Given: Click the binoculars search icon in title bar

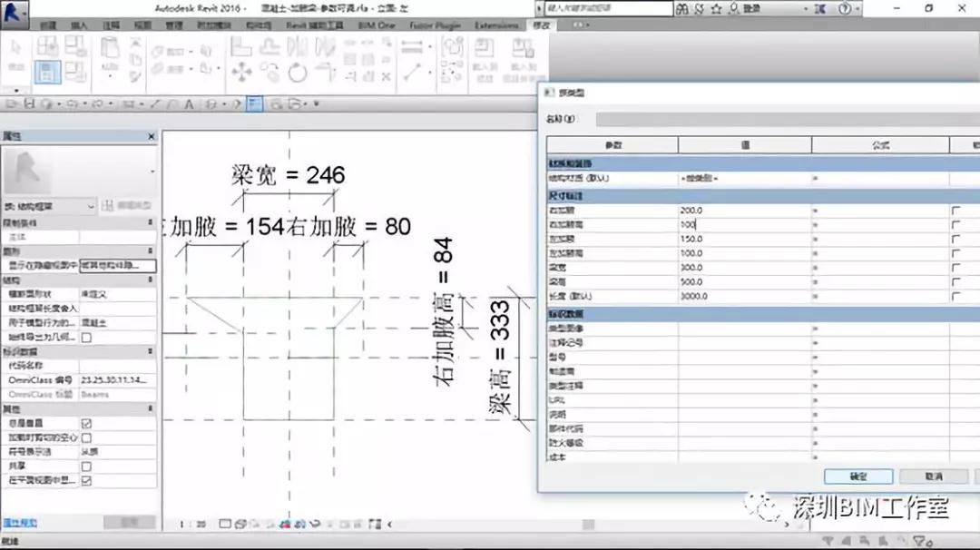Looking at the screenshot, I should point(681,9).
